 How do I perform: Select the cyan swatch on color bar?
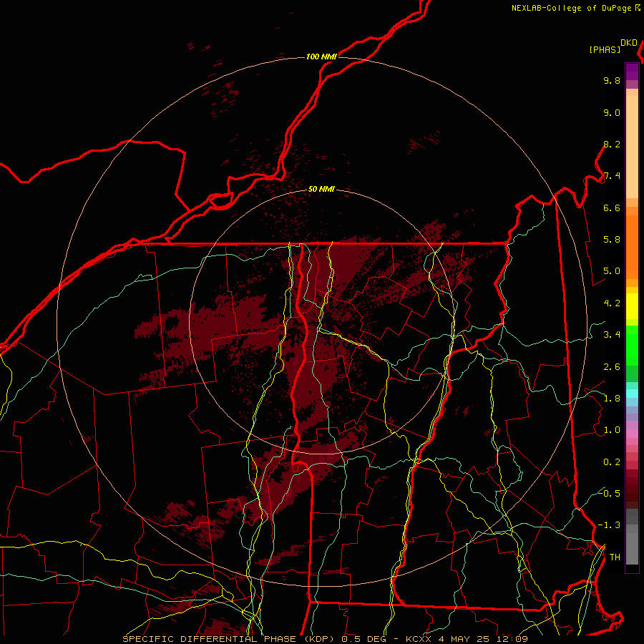coord(632,394)
